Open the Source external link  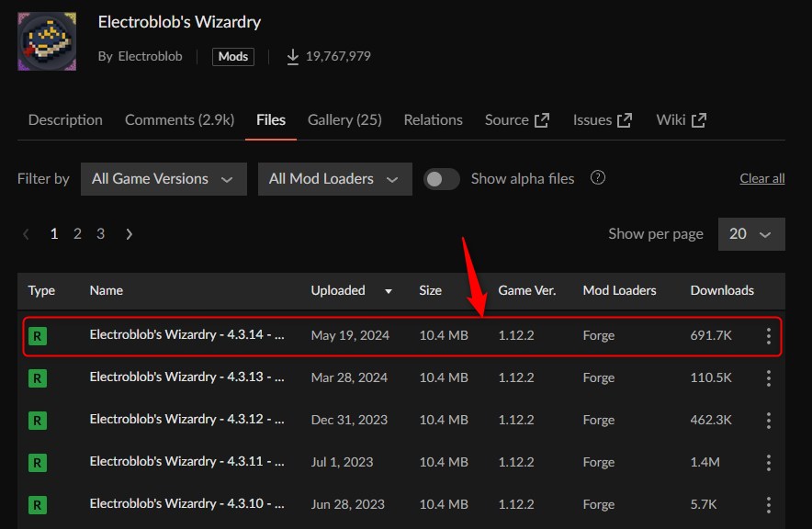point(517,119)
